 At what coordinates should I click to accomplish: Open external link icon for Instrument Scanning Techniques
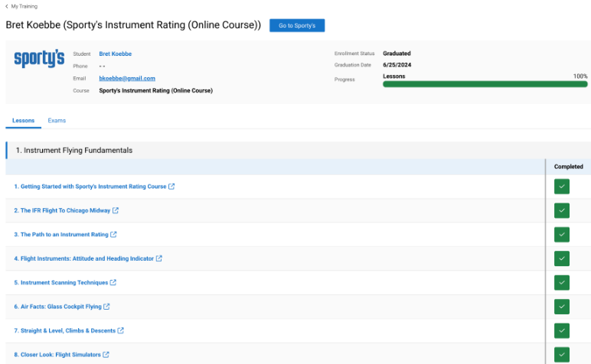pos(113,283)
